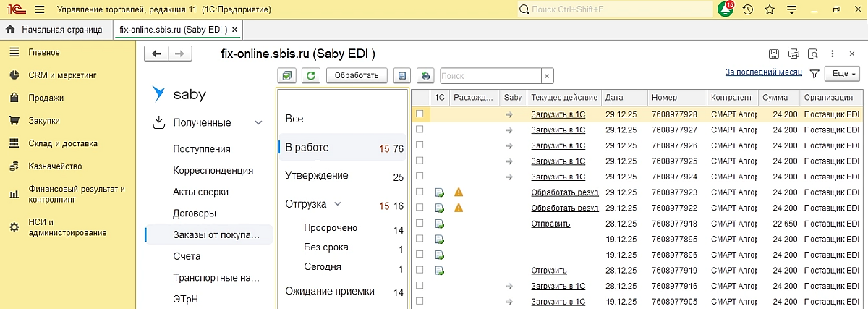Click the За последний месяц period link

point(763,72)
